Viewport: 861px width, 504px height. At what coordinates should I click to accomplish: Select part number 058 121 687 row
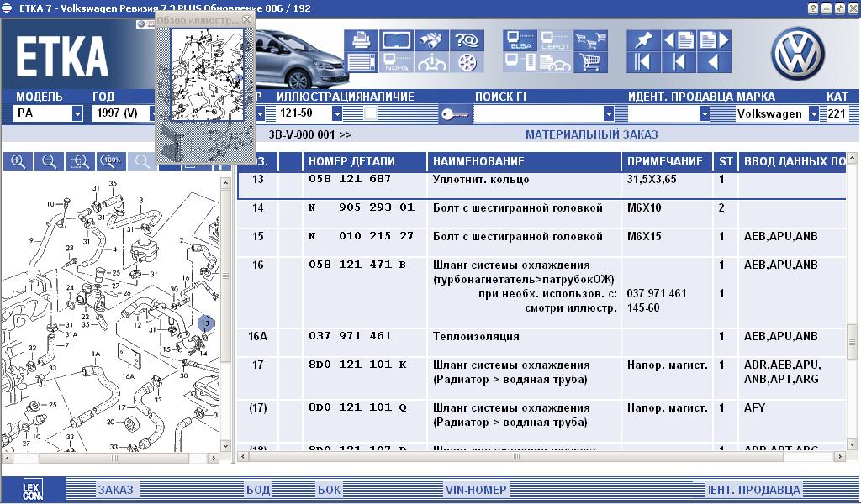click(541, 185)
